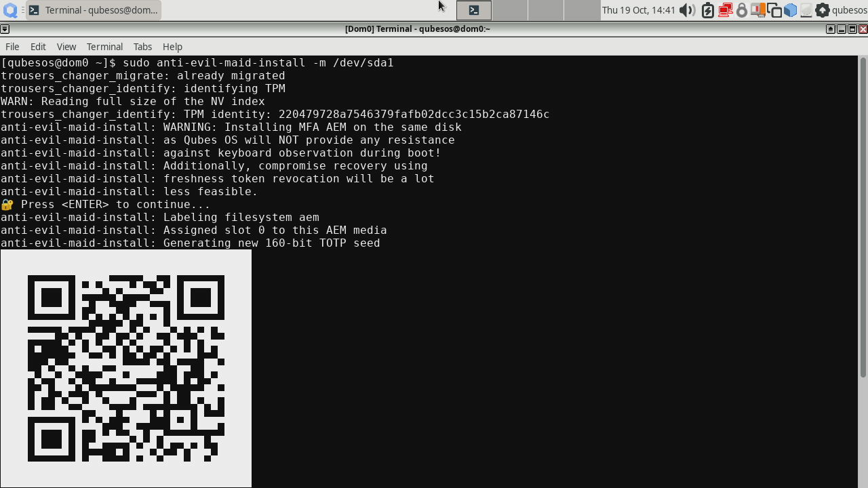Click 'as Qubes OS will NOT provide any resistance'

coord(309,140)
